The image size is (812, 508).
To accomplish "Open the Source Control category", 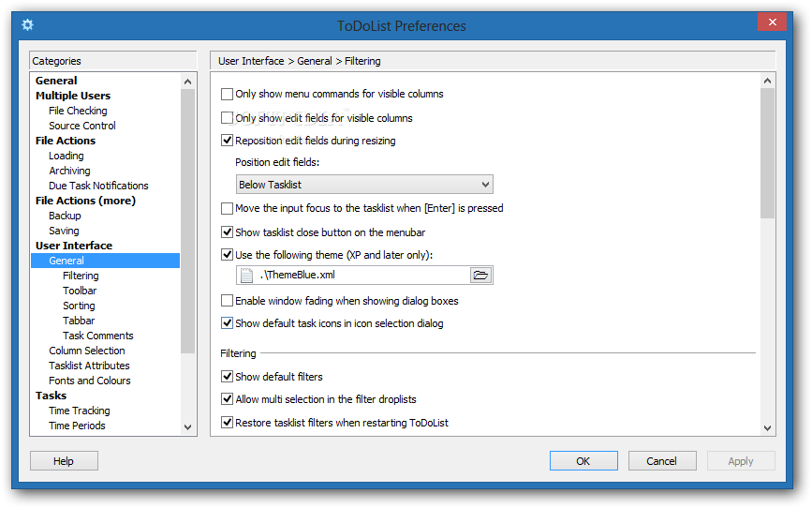I will tap(81, 126).
